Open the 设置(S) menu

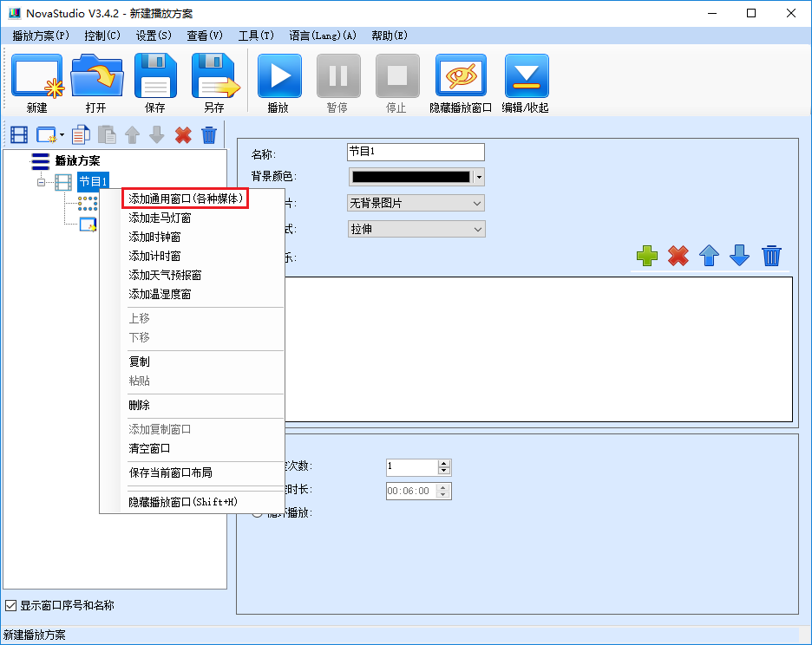coord(153,36)
